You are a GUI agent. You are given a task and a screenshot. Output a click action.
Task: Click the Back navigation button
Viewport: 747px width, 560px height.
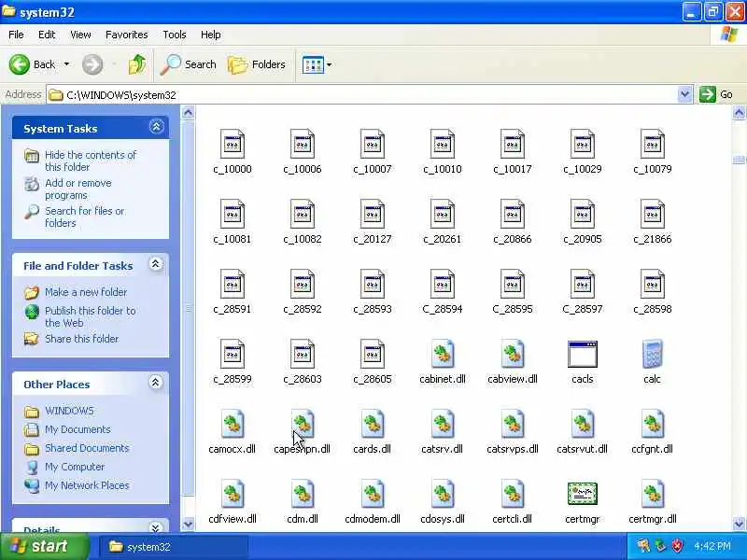(x=32, y=64)
